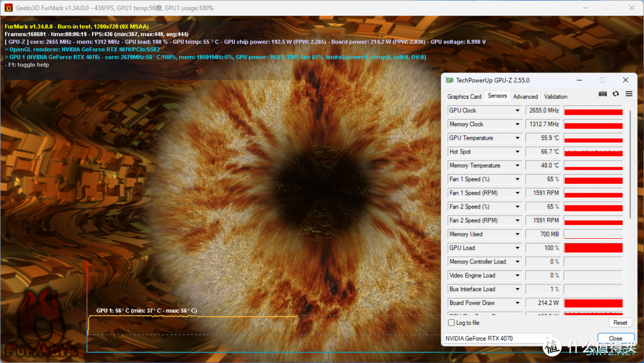Open the GPU-Z hamburger menu
The image size is (644, 363).
[629, 94]
